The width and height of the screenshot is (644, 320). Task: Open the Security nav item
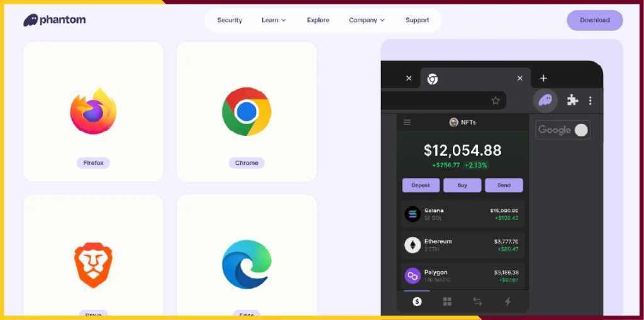coord(230,20)
